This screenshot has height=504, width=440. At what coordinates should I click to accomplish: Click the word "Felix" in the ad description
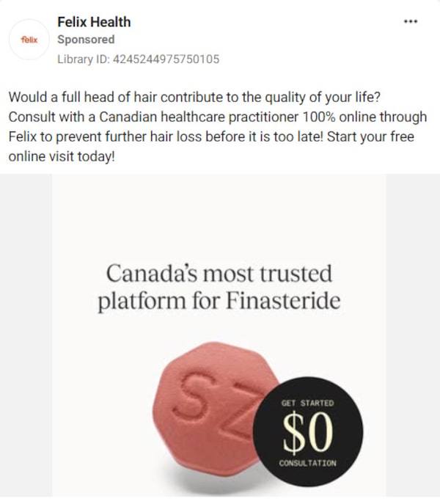(24, 136)
